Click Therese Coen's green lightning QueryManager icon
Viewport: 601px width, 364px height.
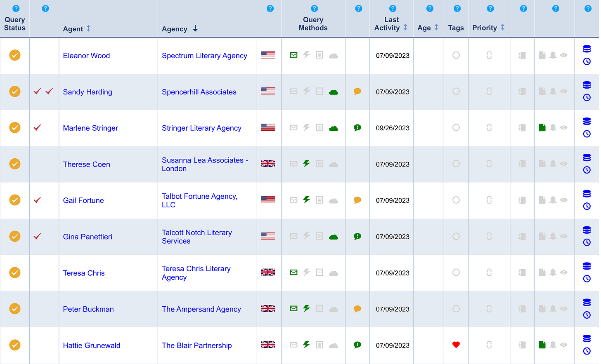click(306, 163)
